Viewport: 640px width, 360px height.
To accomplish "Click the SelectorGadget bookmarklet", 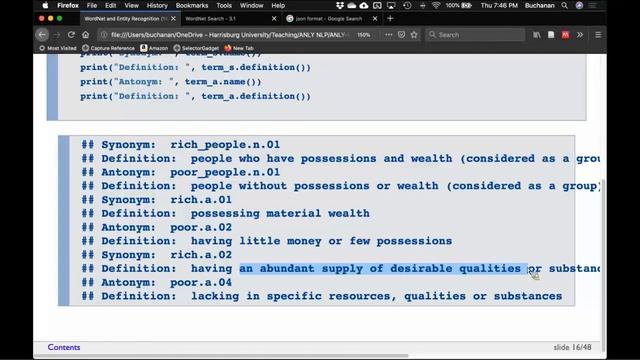I will point(196,48).
